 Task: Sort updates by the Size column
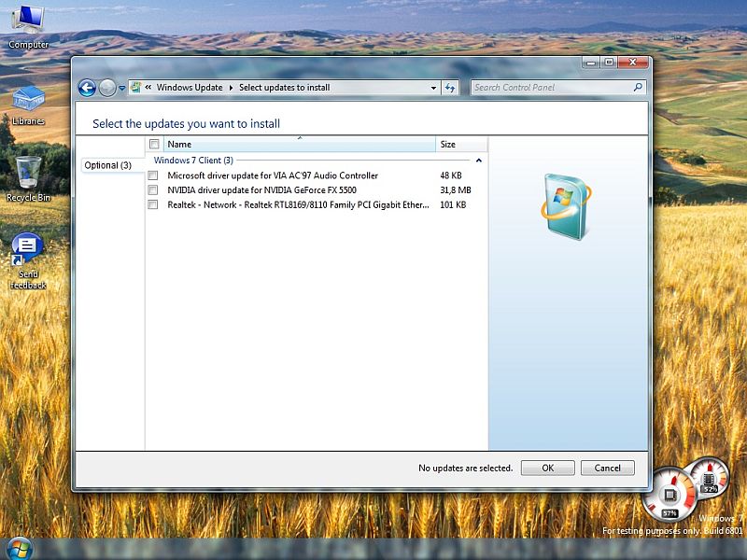point(461,145)
